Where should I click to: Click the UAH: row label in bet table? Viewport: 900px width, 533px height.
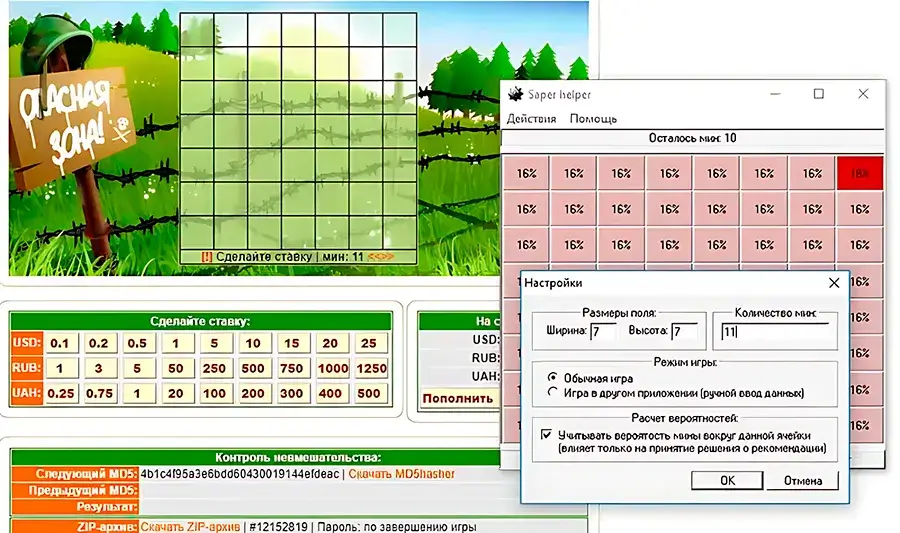point(26,393)
